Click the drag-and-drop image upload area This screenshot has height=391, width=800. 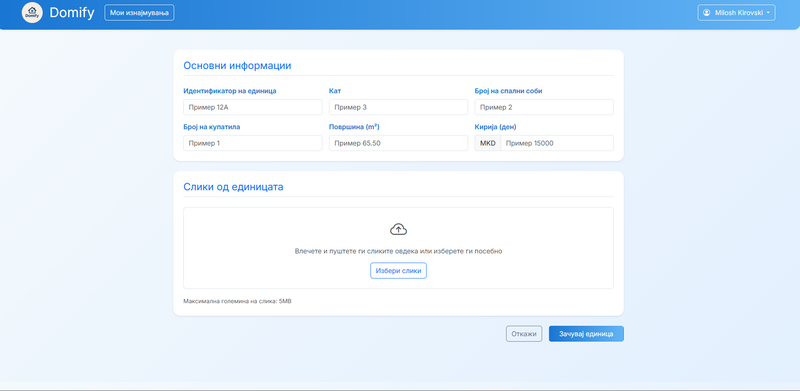click(x=398, y=248)
